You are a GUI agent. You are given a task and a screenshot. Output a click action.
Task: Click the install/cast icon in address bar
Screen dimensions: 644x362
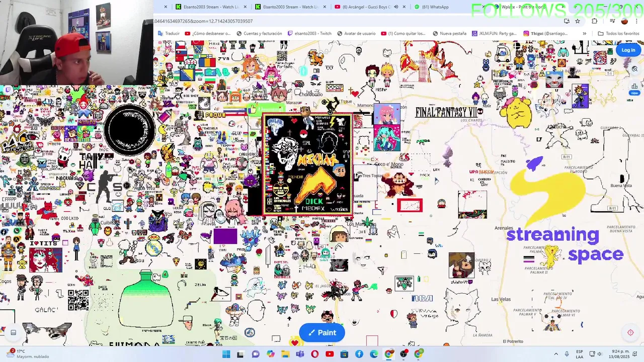(x=567, y=21)
